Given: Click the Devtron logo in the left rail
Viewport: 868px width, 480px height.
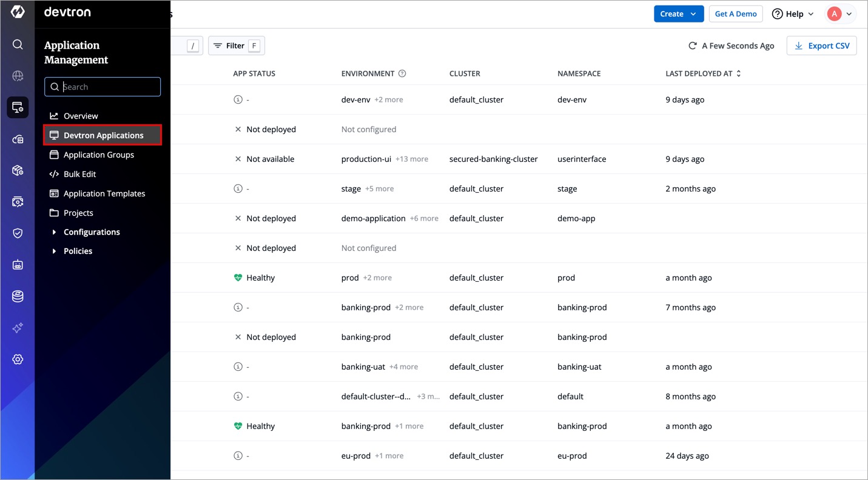Looking at the screenshot, I should tap(18, 12).
